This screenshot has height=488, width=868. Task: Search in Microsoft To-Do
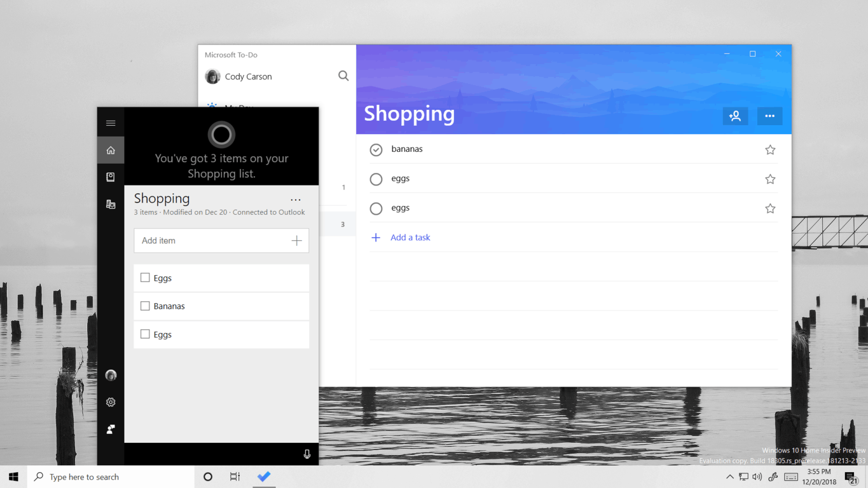point(343,76)
